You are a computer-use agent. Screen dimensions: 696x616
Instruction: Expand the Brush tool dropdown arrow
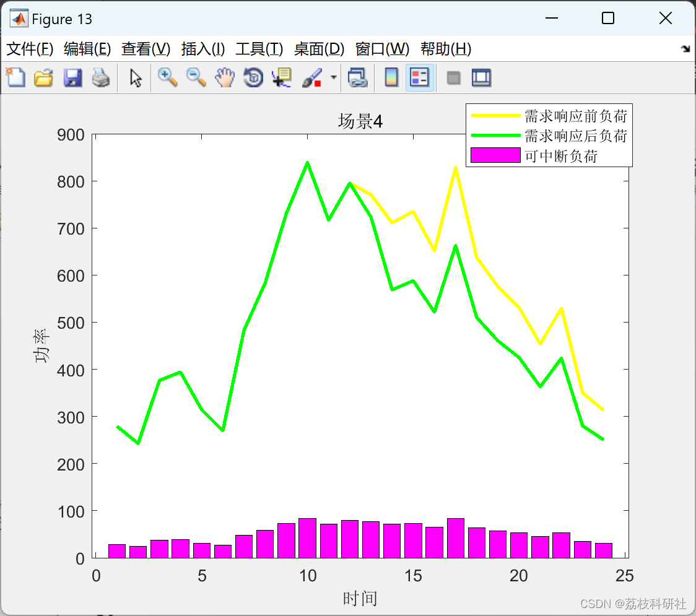click(334, 77)
